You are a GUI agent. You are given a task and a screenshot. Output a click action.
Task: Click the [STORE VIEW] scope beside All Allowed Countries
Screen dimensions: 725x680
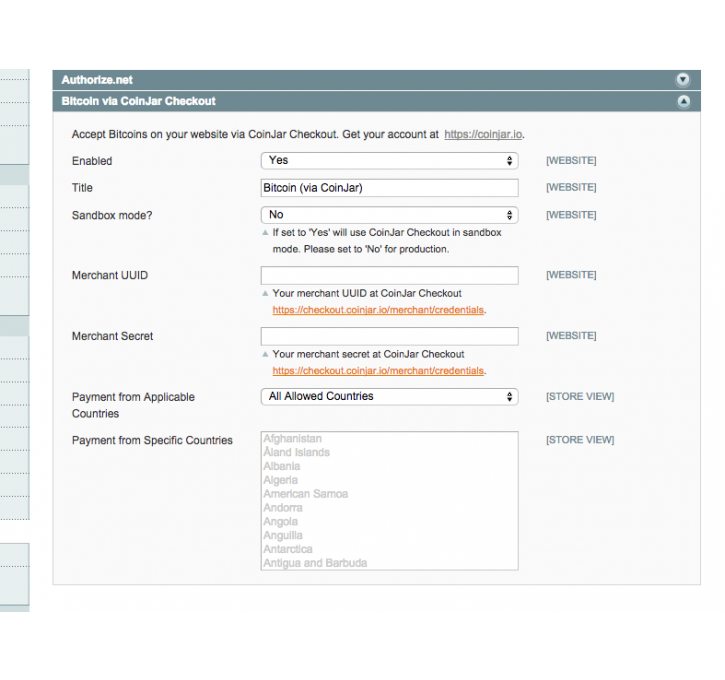(580, 397)
